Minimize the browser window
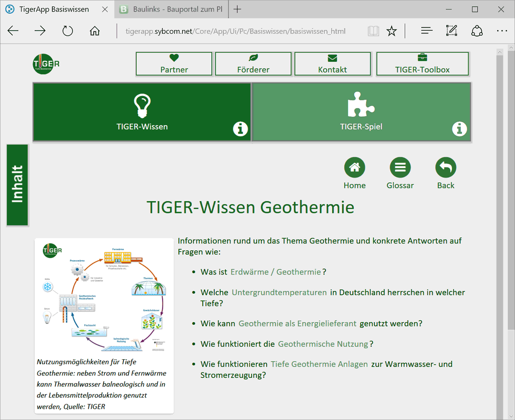Viewport: 515px width, 420px height. point(449,9)
